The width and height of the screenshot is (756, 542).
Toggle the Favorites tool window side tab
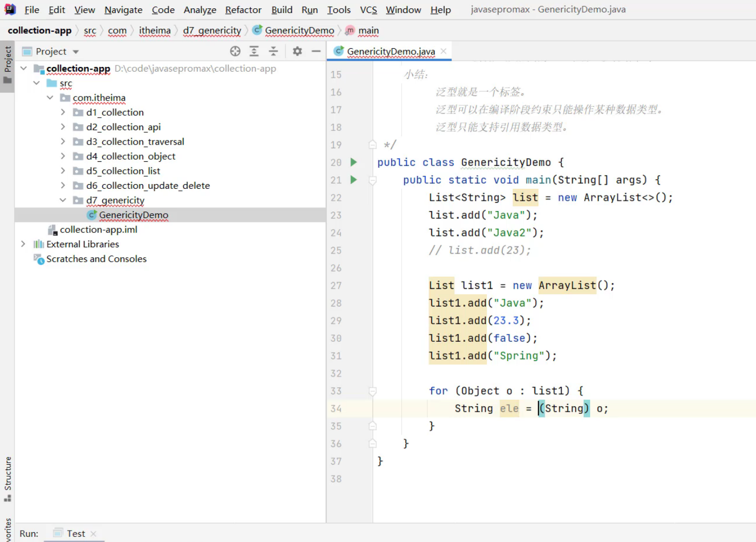7,530
